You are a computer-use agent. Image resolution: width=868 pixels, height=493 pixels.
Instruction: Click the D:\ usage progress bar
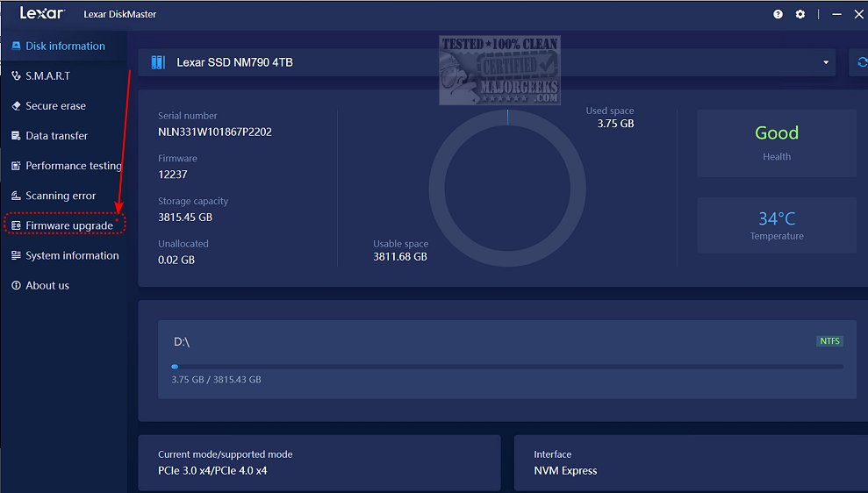click(x=507, y=367)
